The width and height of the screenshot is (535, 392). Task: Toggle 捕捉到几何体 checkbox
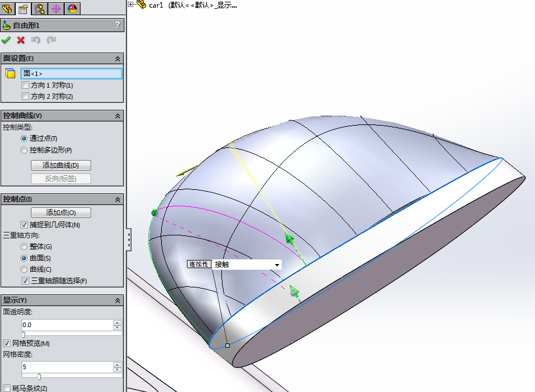tap(24, 224)
